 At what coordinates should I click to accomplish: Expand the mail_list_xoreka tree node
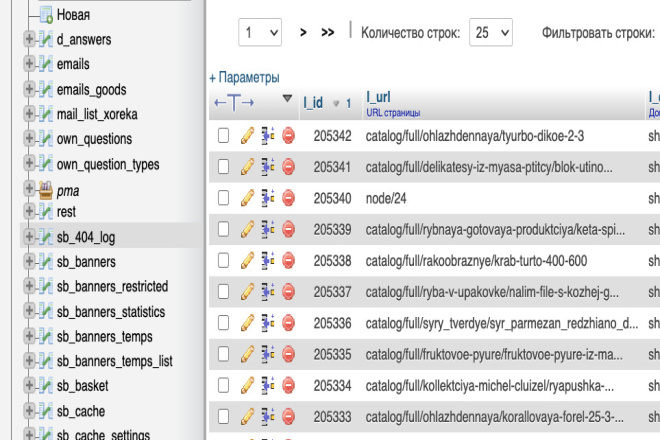[x=29, y=114]
